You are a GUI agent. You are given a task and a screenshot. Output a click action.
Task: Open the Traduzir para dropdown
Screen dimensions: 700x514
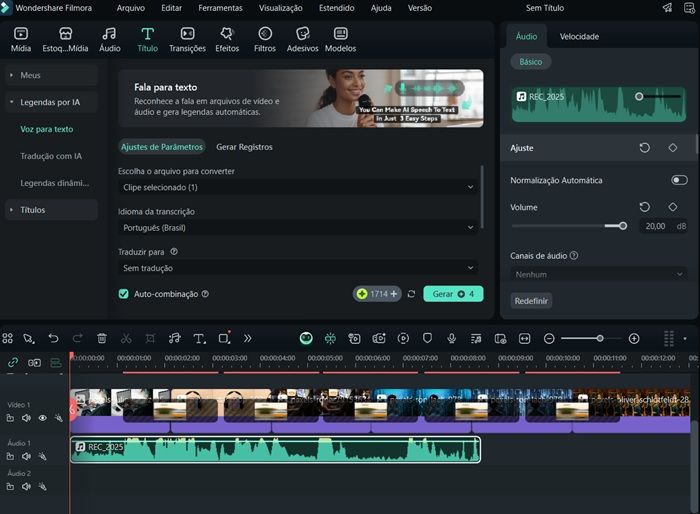click(298, 268)
